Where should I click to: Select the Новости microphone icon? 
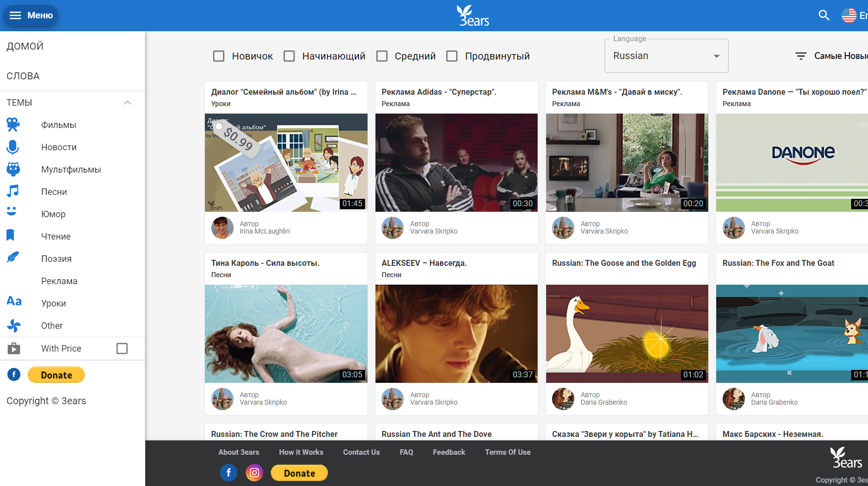13,147
